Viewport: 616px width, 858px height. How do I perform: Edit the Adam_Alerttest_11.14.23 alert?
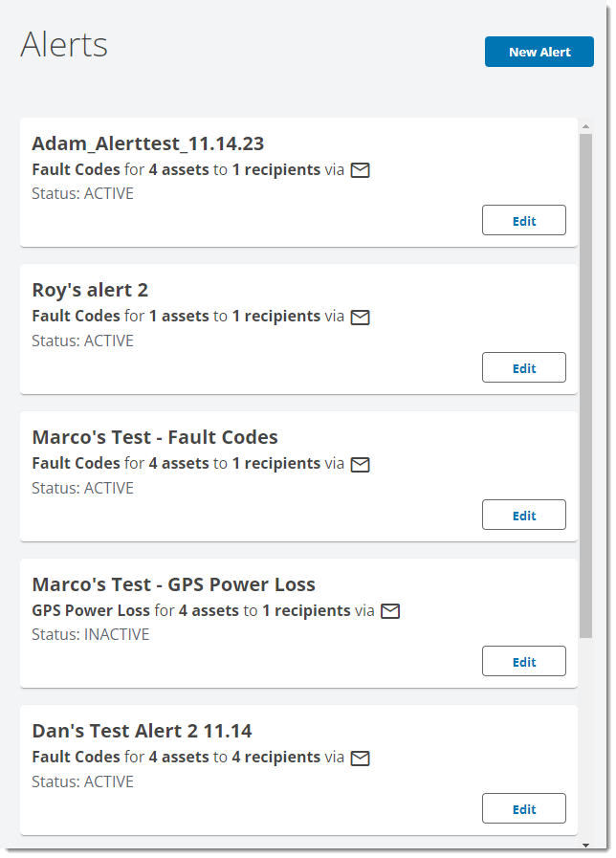pyautogui.click(x=523, y=220)
